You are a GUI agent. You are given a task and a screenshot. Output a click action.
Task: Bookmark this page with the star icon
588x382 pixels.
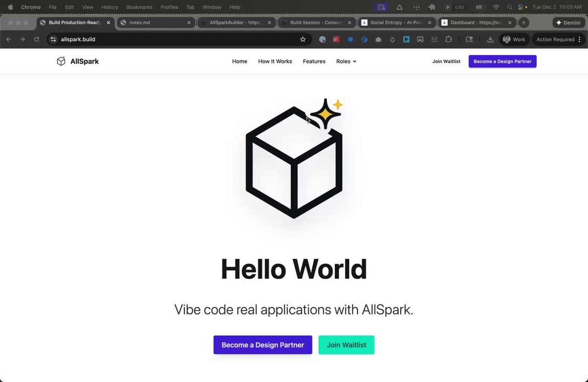303,40
